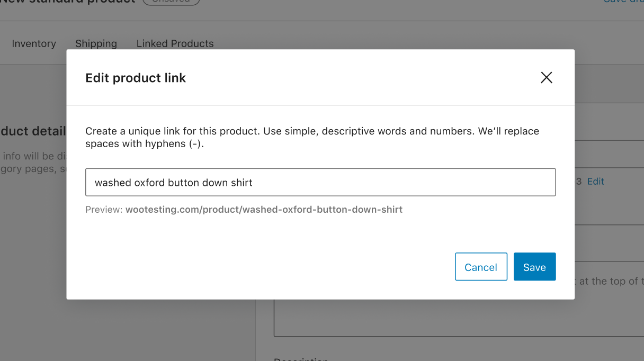The image size is (644, 361).
Task: Click the product link input field
Action: pyautogui.click(x=320, y=182)
